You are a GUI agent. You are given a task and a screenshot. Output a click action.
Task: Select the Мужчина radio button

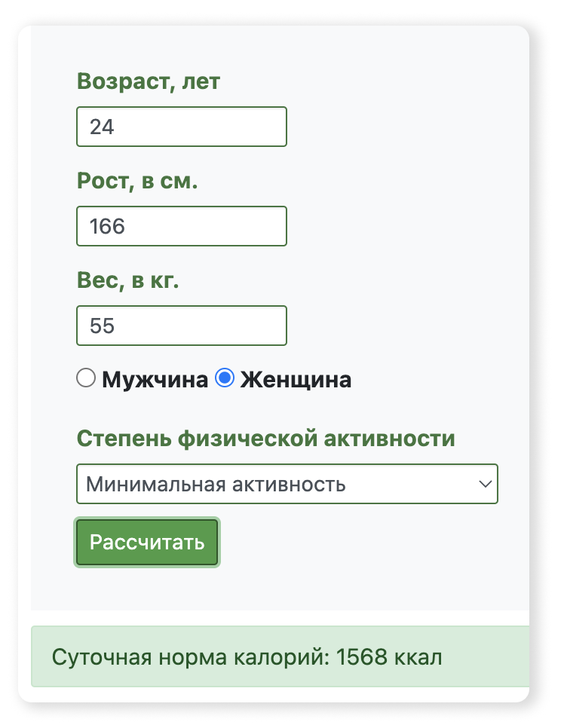(x=86, y=378)
